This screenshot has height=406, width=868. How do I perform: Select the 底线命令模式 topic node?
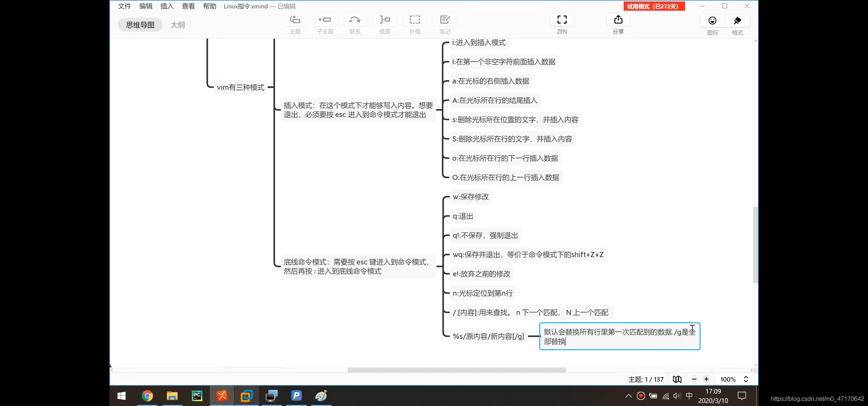point(358,267)
